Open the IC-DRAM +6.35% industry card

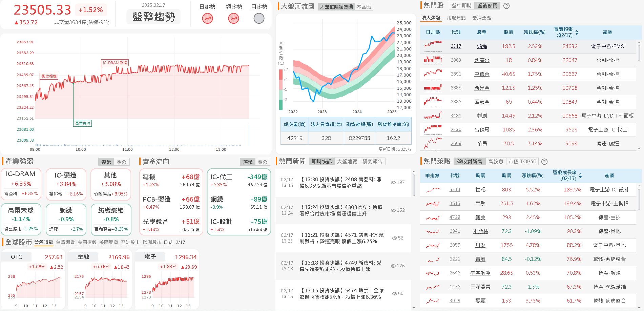[21, 184]
